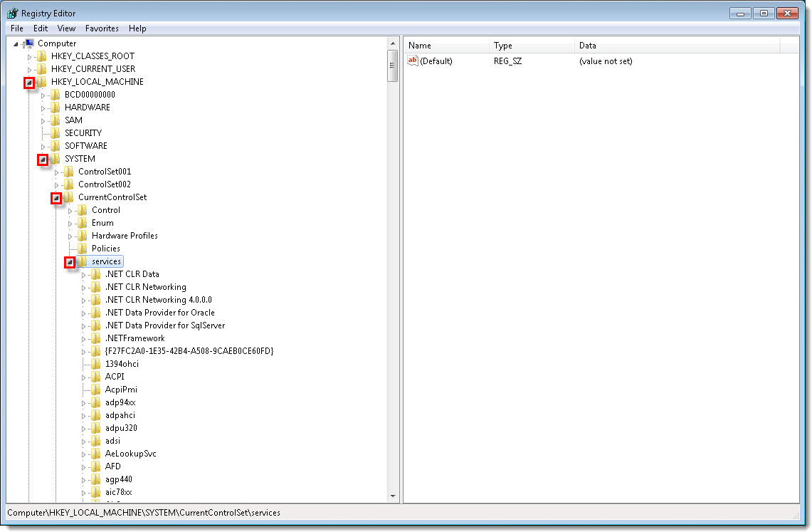Collapse the CurrentControlSet key
The image size is (812, 532).
(x=56, y=197)
